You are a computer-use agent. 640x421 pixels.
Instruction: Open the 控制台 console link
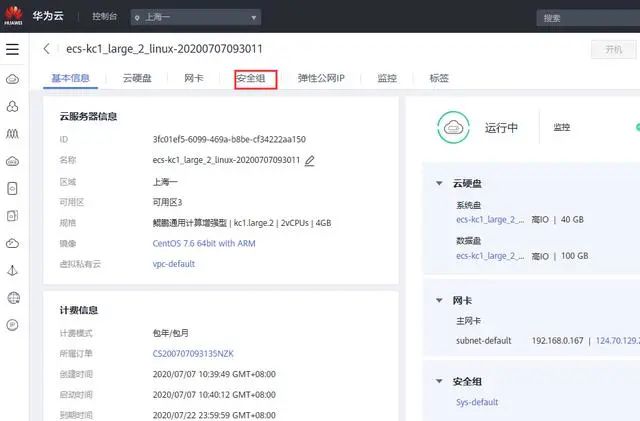[104, 16]
